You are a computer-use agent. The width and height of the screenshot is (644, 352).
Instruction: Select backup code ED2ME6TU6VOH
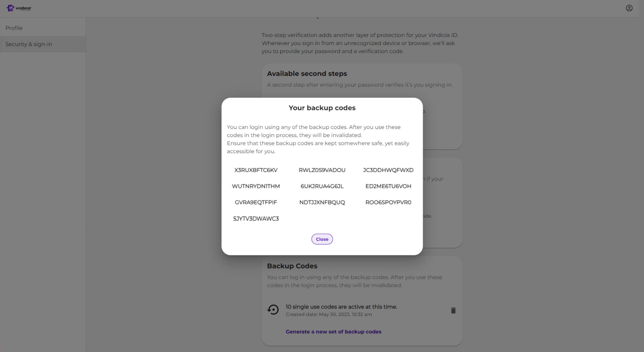388,186
